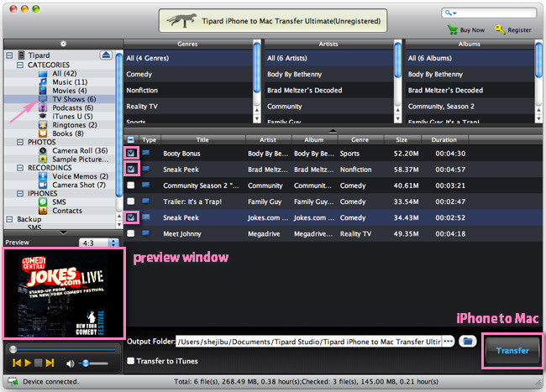The width and height of the screenshot is (546, 392).
Task: Select the iTunes U (5) graduation cap icon
Action: (x=43, y=116)
